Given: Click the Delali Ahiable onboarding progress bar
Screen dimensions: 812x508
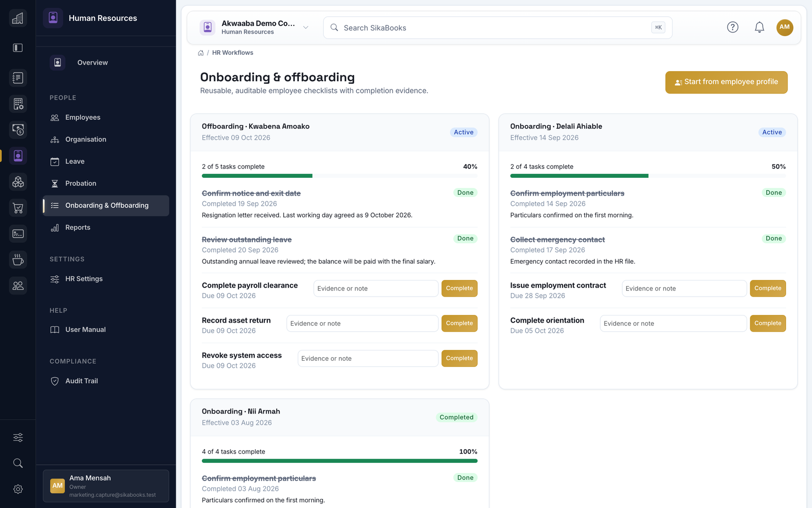Looking at the screenshot, I should [x=648, y=176].
